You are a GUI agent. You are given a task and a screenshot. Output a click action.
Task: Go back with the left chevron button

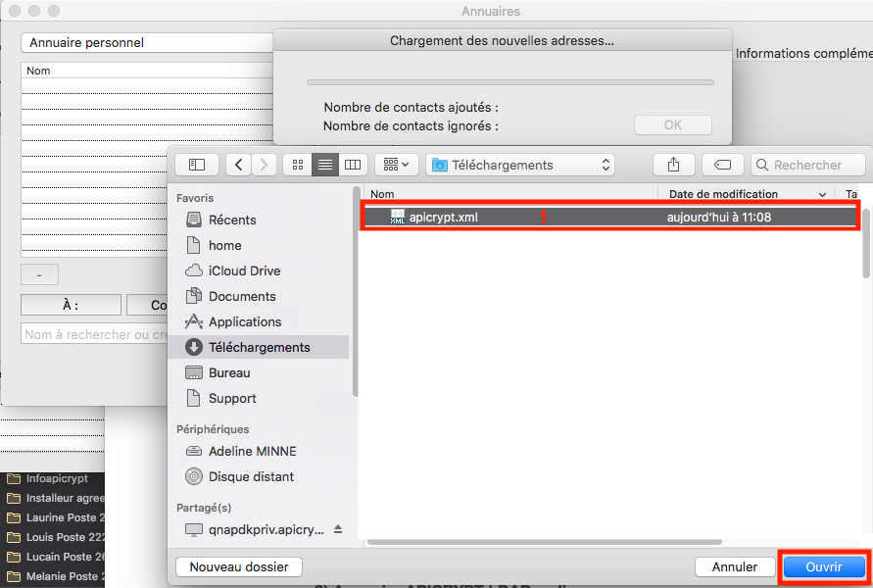(x=238, y=165)
